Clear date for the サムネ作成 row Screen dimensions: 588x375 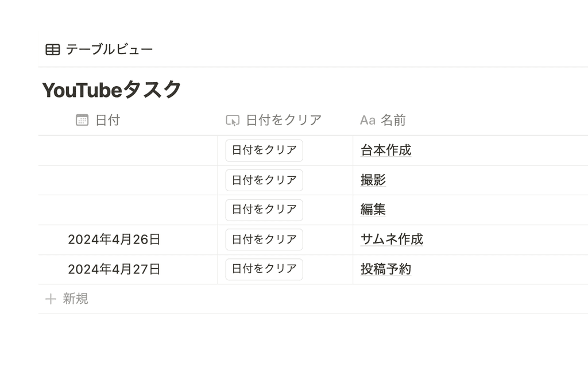(264, 239)
